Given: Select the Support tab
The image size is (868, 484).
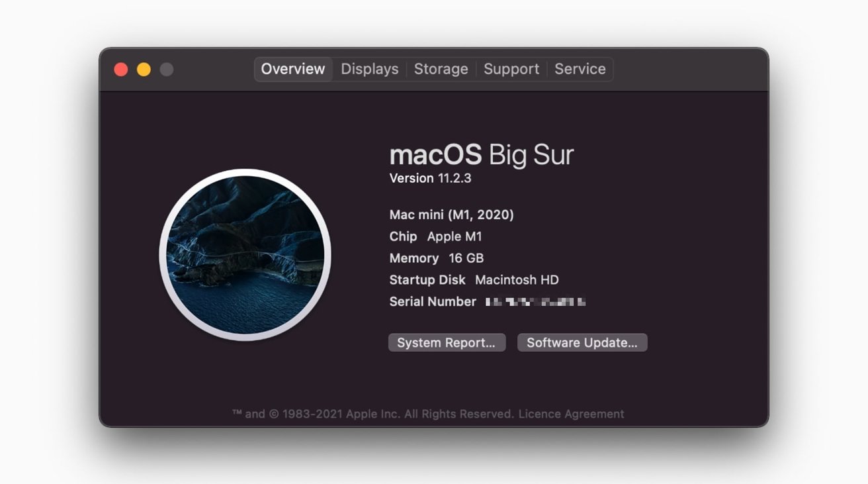Looking at the screenshot, I should 511,69.
